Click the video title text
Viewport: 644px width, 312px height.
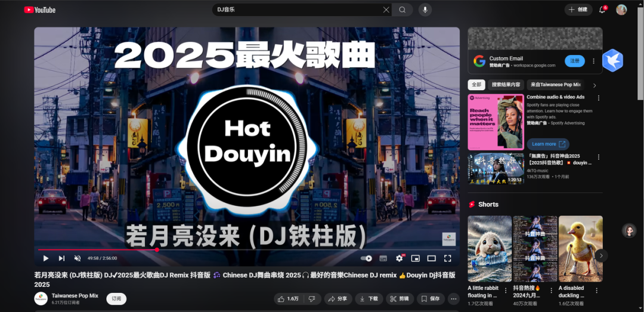245,280
